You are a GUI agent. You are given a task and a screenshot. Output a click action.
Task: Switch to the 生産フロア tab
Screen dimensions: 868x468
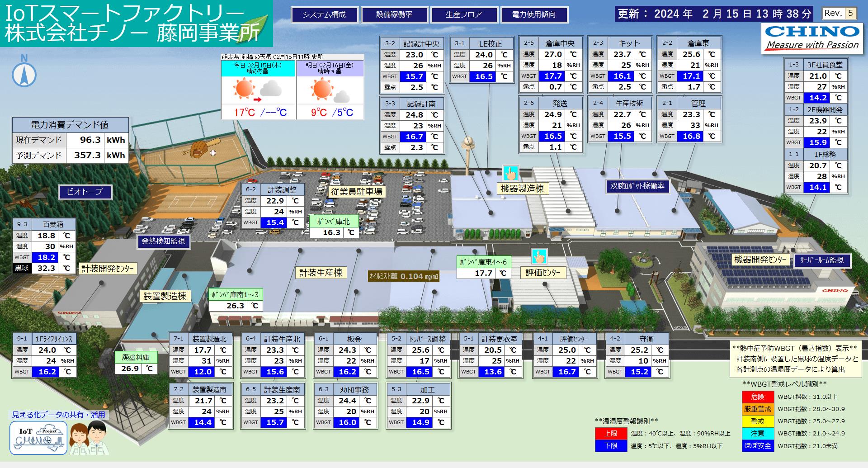click(463, 14)
